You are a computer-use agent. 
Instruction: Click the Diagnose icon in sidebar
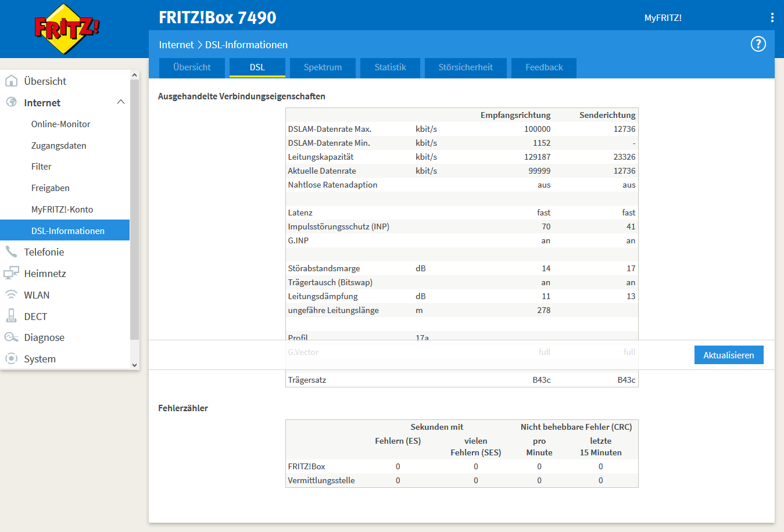(11, 337)
